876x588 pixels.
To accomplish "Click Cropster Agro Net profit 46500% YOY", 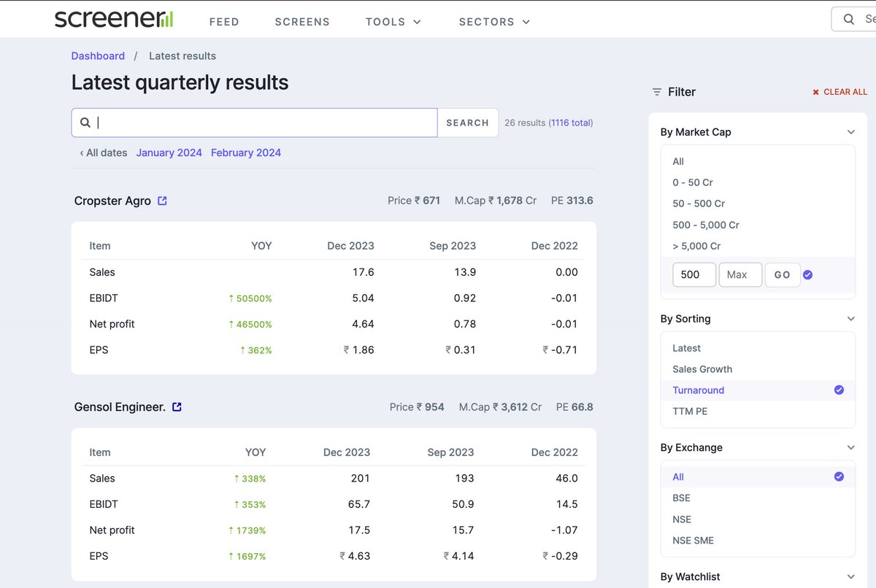I will click(x=250, y=325).
